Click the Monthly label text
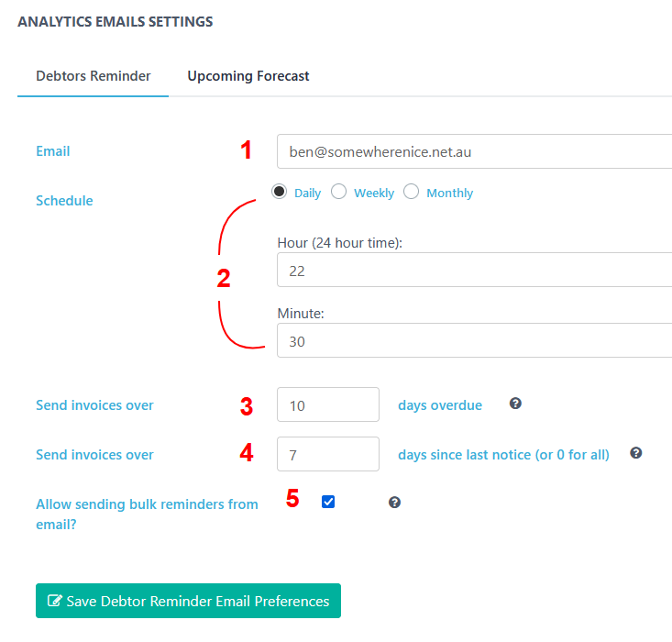This screenshot has width=672, height=642. pos(449,193)
